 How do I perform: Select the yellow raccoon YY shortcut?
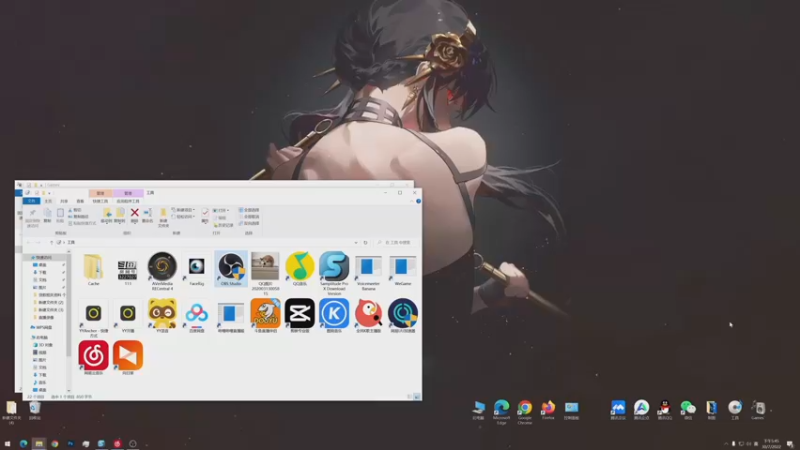click(162, 316)
